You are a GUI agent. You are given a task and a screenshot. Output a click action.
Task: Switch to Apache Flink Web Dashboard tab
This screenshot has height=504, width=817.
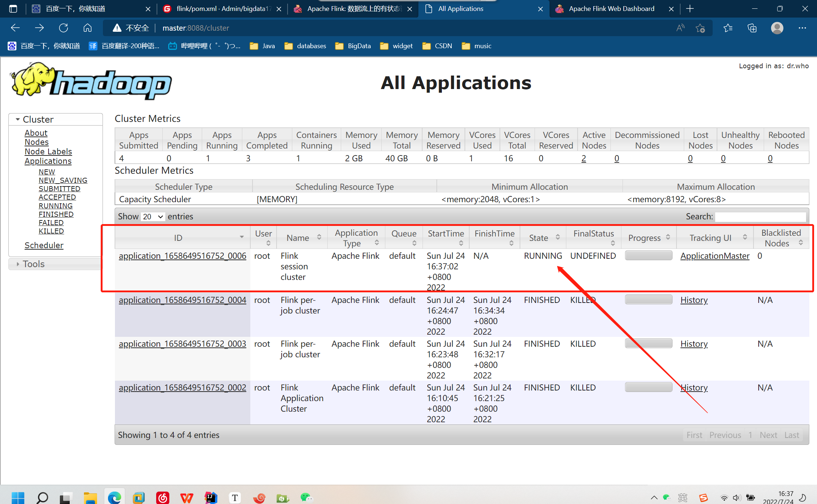pyautogui.click(x=611, y=9)
